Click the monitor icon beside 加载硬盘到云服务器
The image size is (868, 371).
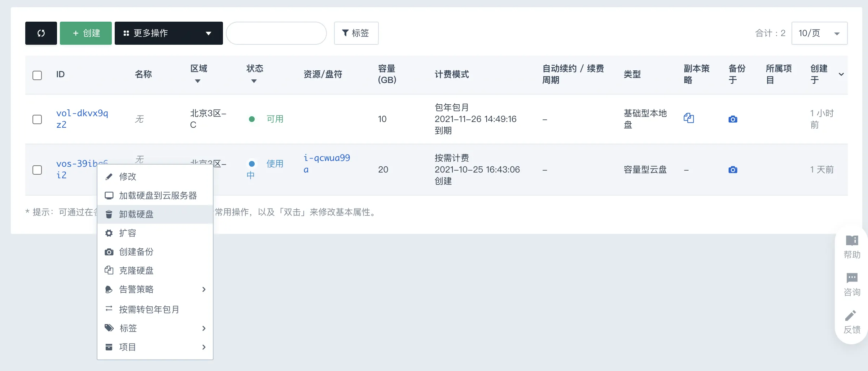tap(109, 195)
